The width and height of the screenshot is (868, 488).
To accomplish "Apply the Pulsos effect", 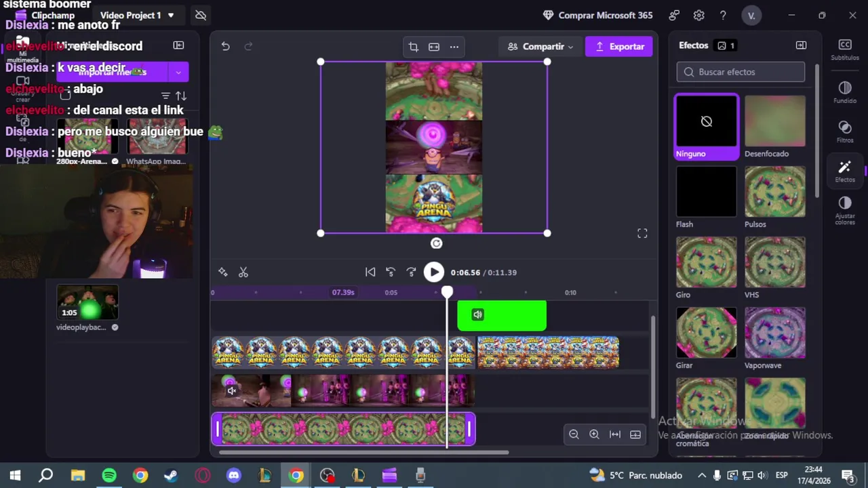I will pyautogui.click(x=775, y=197).
